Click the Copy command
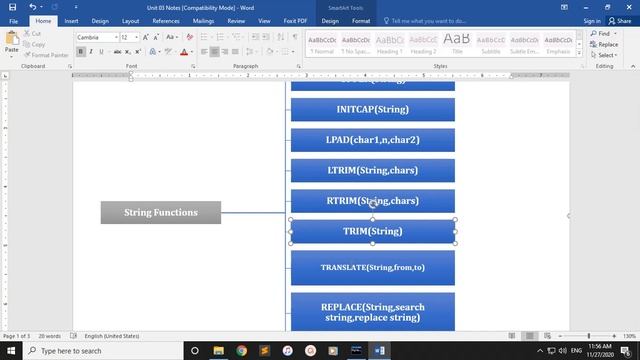Screen dimensions: 640x360 [34, 44]
